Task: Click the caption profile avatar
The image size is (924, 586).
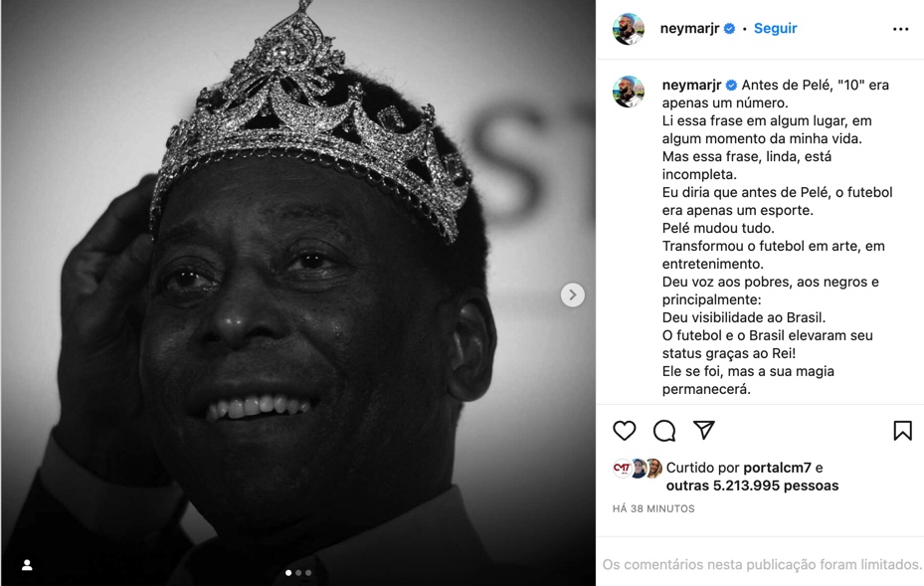Action: click(x=629, y=92)
